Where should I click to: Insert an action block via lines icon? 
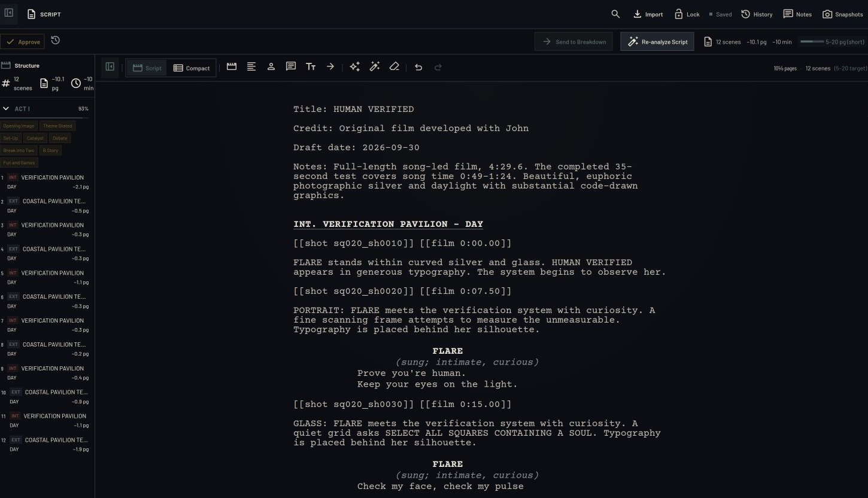click(251, 67)
